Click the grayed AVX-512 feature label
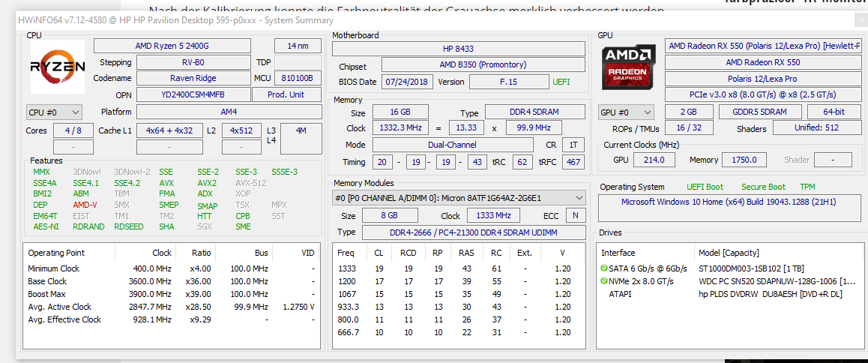The height and width of the screenshot is (363, 868). pyautogui.click(x=251, y=183)
